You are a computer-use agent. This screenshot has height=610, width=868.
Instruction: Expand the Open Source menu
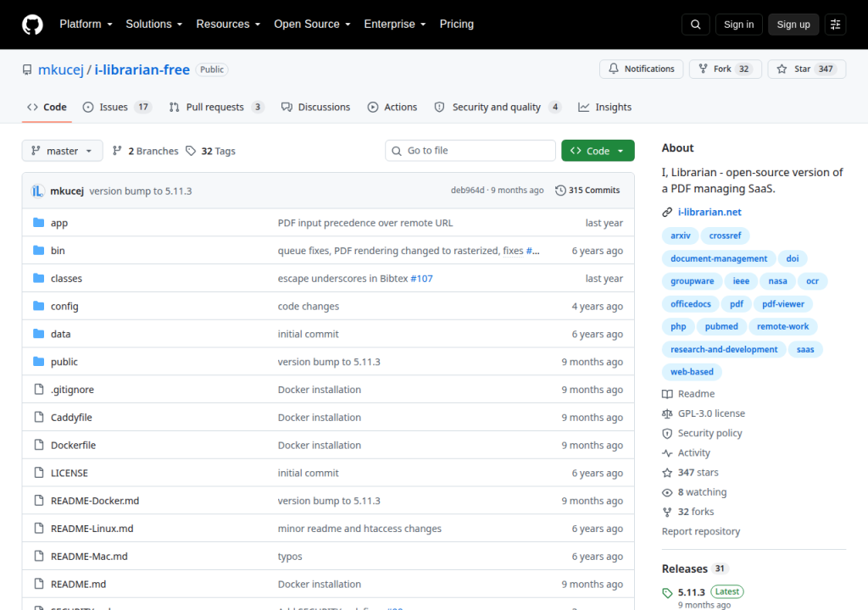[312, 25]
